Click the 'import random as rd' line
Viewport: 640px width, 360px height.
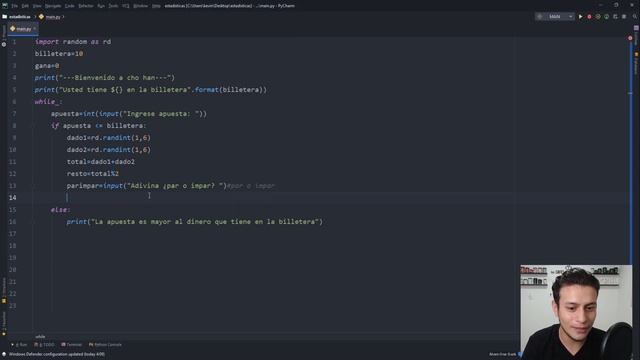(x=73, y=42)
